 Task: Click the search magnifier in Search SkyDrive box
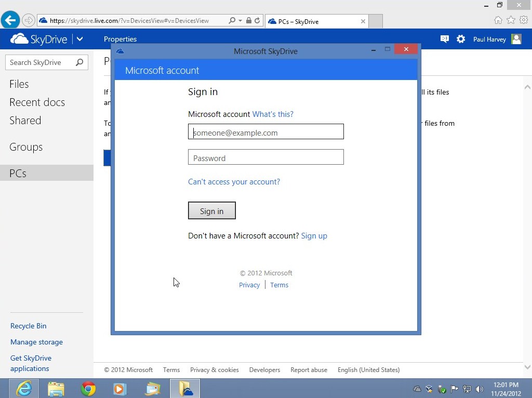(x=79, y=62)
